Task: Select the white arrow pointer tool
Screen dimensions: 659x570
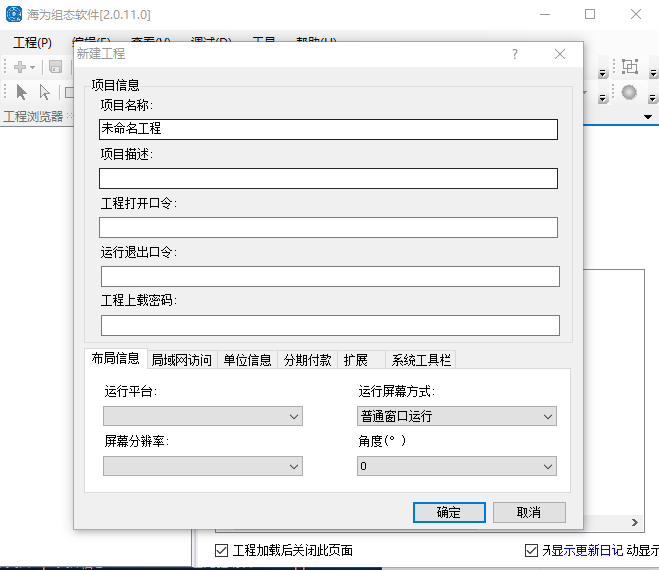Action: click(x=44, y=92)
